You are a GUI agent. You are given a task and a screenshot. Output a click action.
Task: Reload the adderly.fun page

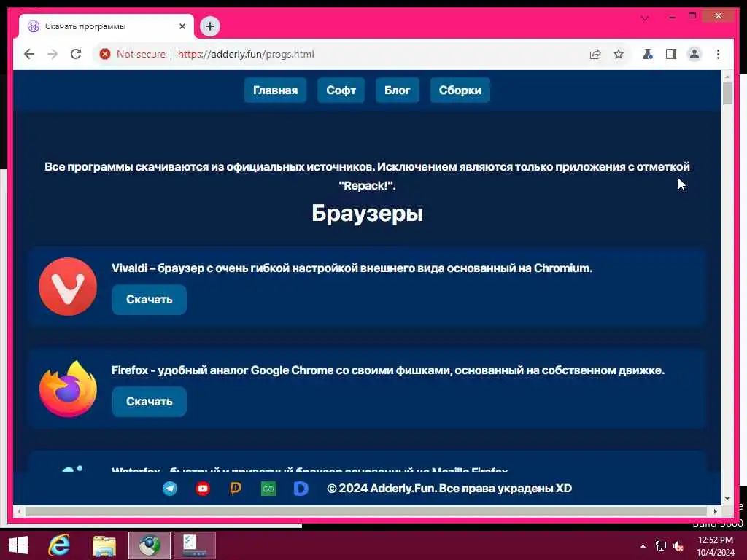[x=76, y=54]
